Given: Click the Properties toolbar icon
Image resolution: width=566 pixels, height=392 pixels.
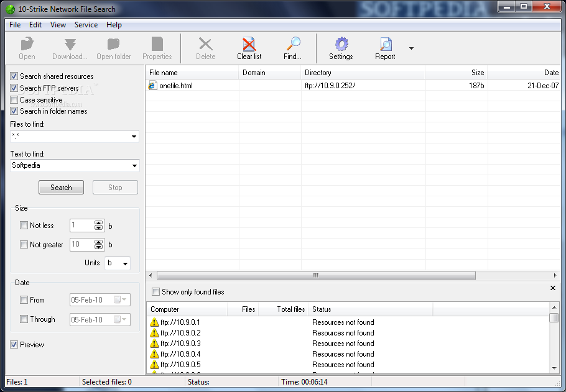Looking at the screenshot, I should coord(157,44).
